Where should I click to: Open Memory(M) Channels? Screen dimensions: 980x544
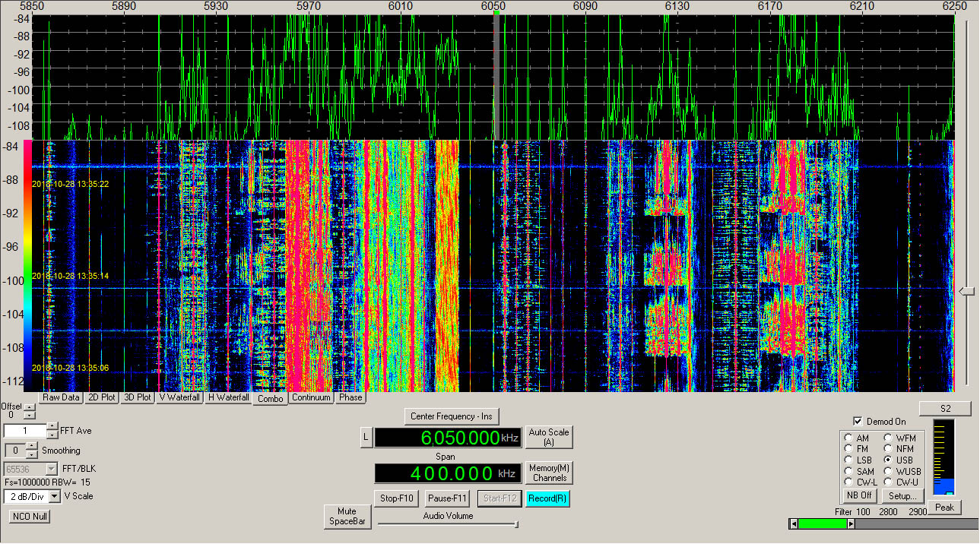pyautogui.click(x=549, y=473)
